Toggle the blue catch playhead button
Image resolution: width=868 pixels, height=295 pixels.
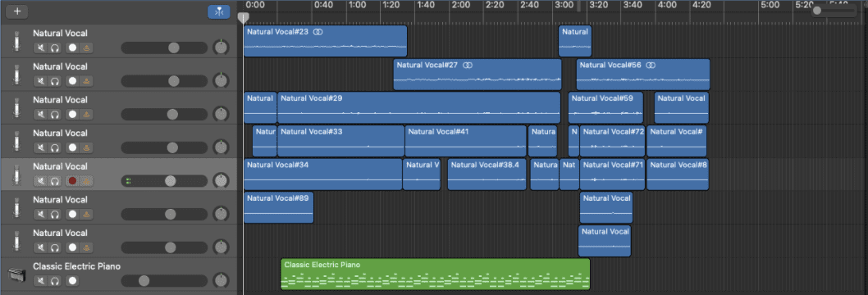[x=219, y=11]
